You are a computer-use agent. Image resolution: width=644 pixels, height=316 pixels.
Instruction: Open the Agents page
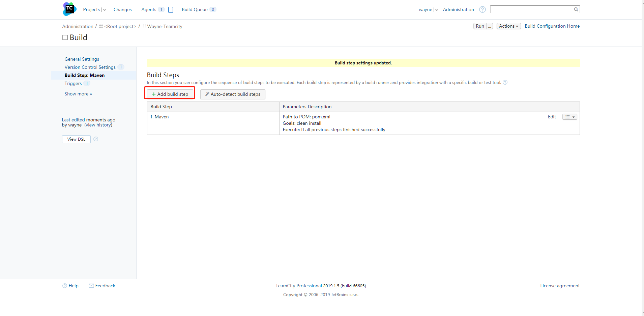(149, 9)
